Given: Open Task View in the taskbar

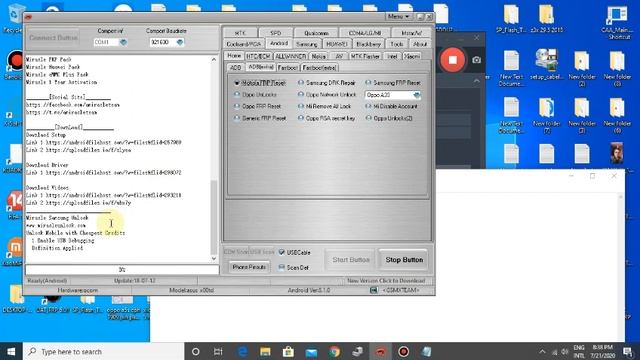Looking at the screenshot, I should click(x=218, y=351).
